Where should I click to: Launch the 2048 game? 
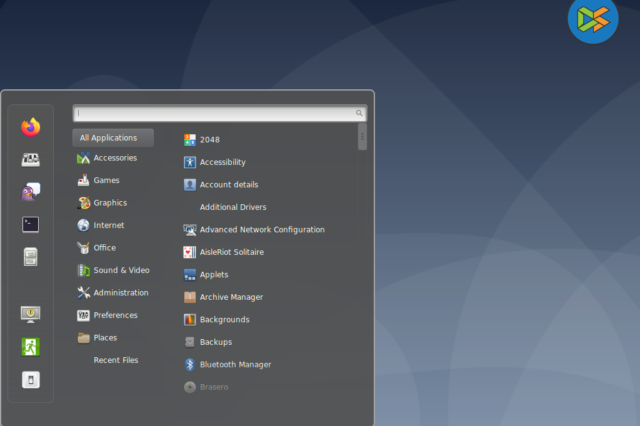tap(209, 140)
